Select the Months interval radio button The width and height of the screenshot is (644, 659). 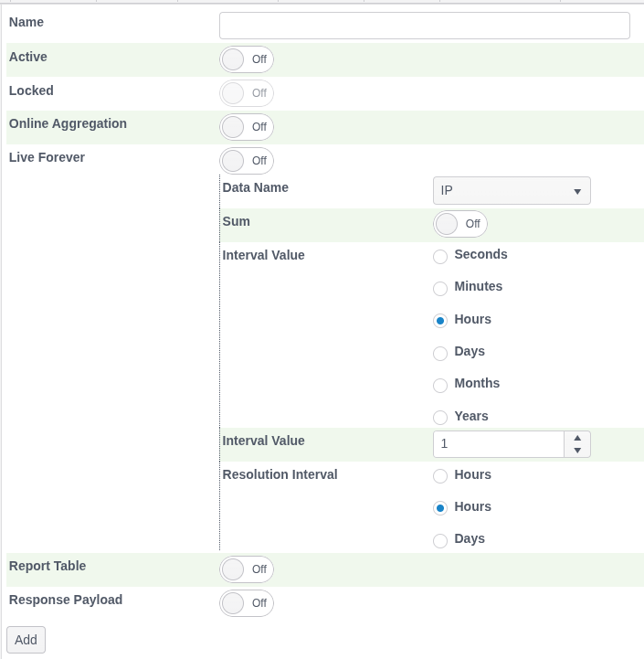(x=440, y=385)
